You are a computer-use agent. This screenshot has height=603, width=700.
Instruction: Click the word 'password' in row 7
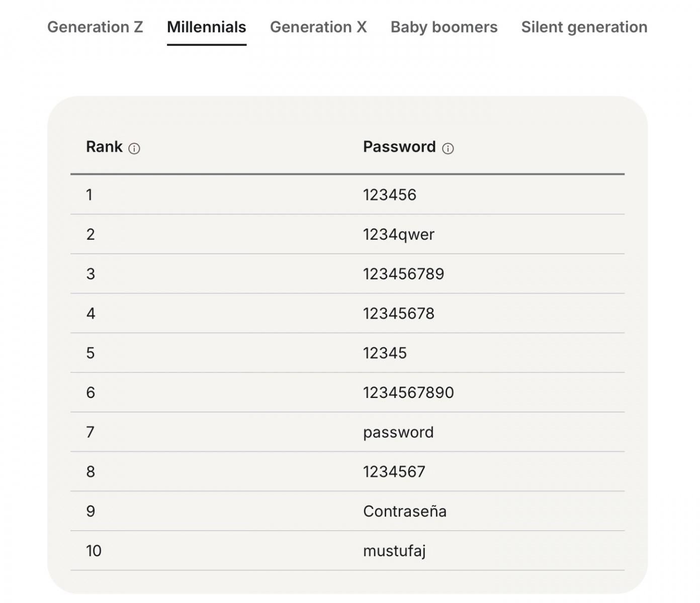(x=398, y=432)
